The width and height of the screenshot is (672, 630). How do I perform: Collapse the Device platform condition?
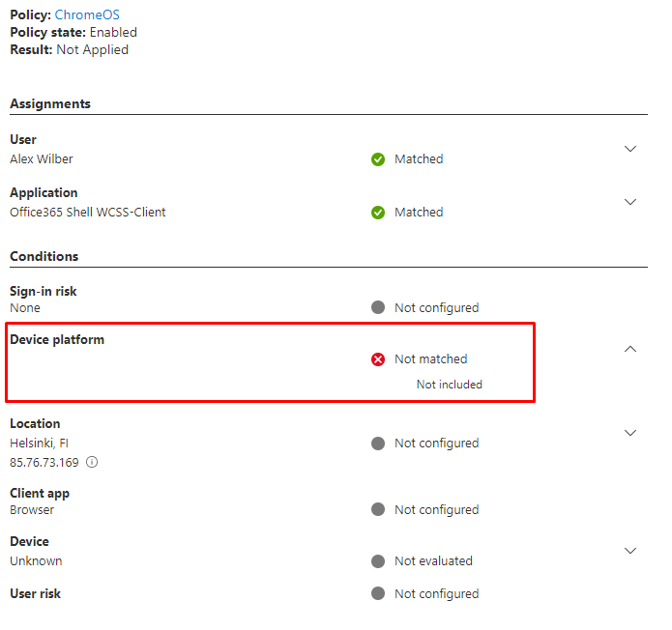click(x=630, y=349)
